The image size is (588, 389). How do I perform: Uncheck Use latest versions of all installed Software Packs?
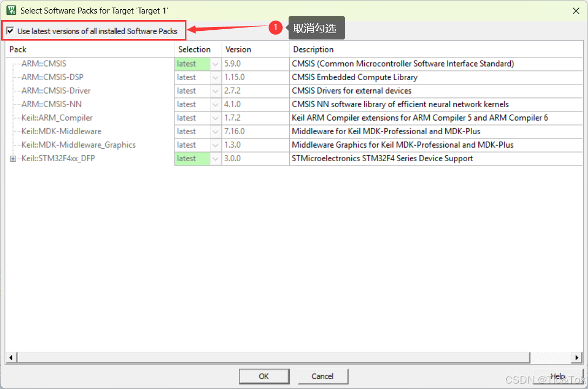(x=10, y=31)
